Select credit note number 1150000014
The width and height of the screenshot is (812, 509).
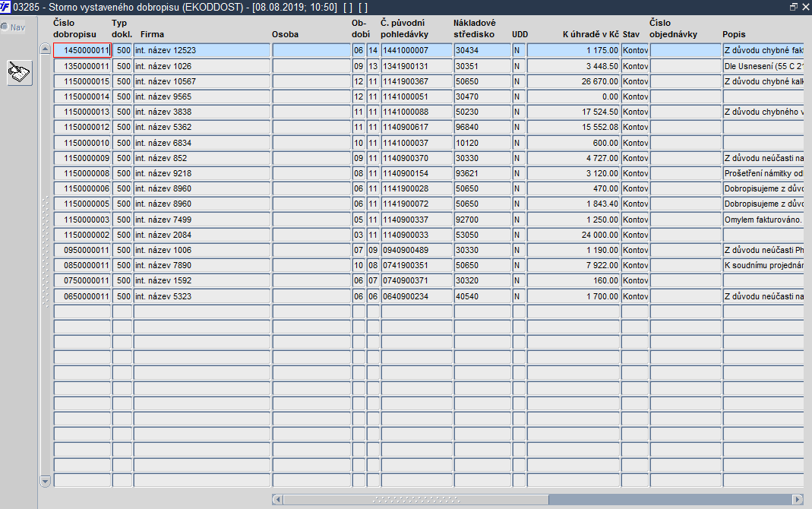coord(82,96)
